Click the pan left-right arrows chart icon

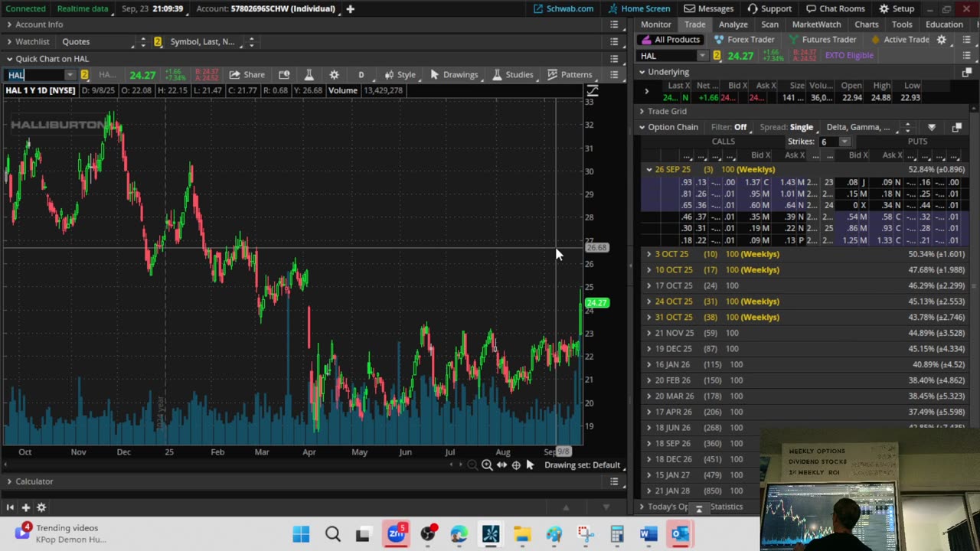tap(501, 465)
